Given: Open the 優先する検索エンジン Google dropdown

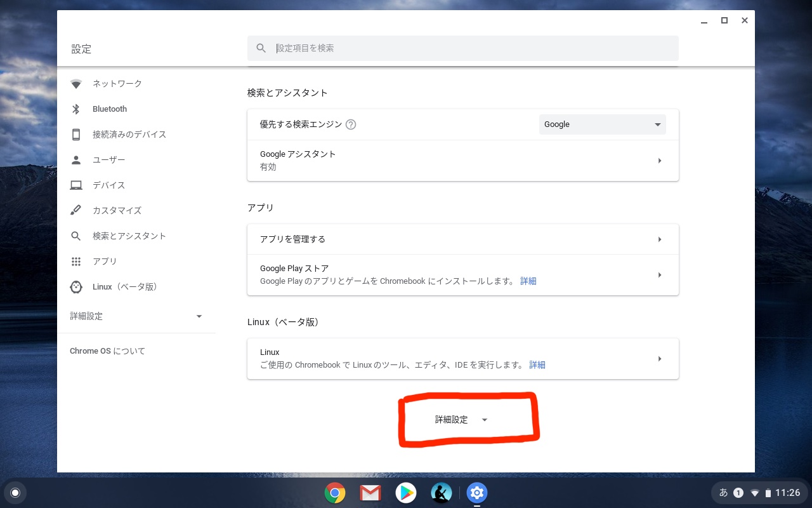Looking at the screenshot, I should (x=601, y=124).
